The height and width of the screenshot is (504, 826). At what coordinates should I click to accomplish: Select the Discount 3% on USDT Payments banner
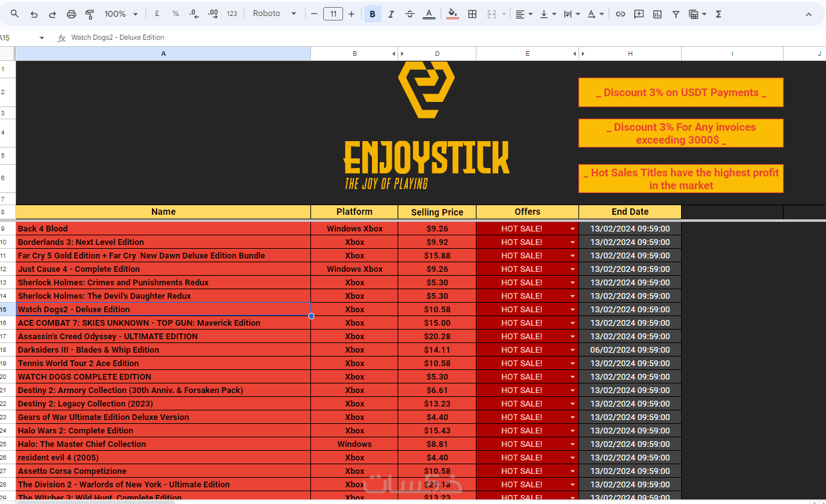coord(681,92)
